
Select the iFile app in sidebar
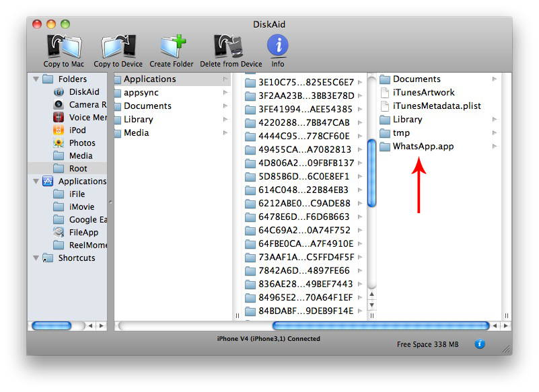(77, 194)
